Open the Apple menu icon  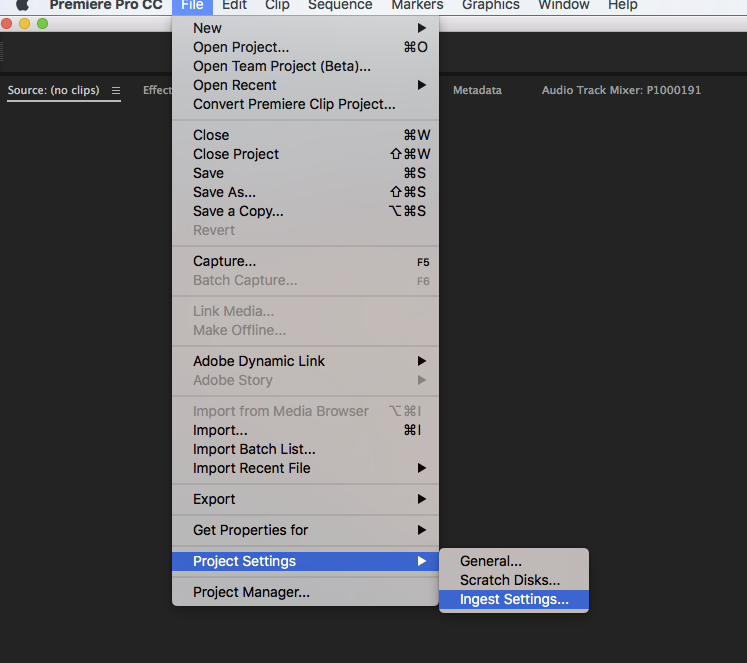[22, 4]
